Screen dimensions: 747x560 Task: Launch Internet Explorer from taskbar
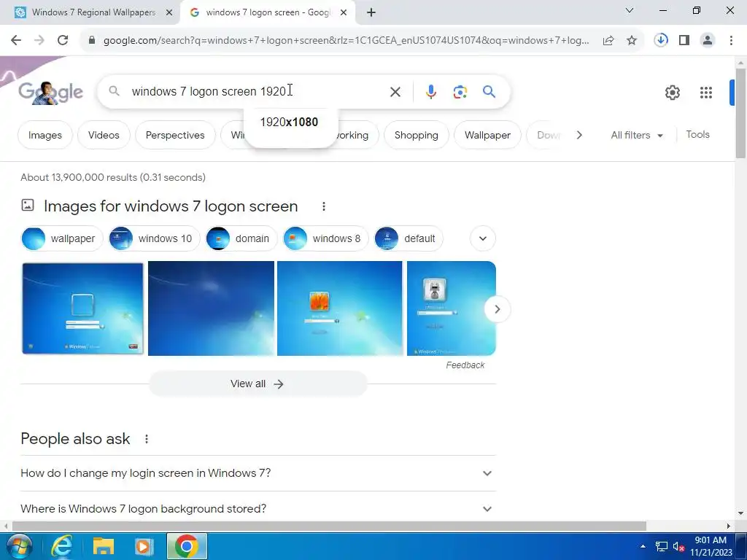[61, 546]
